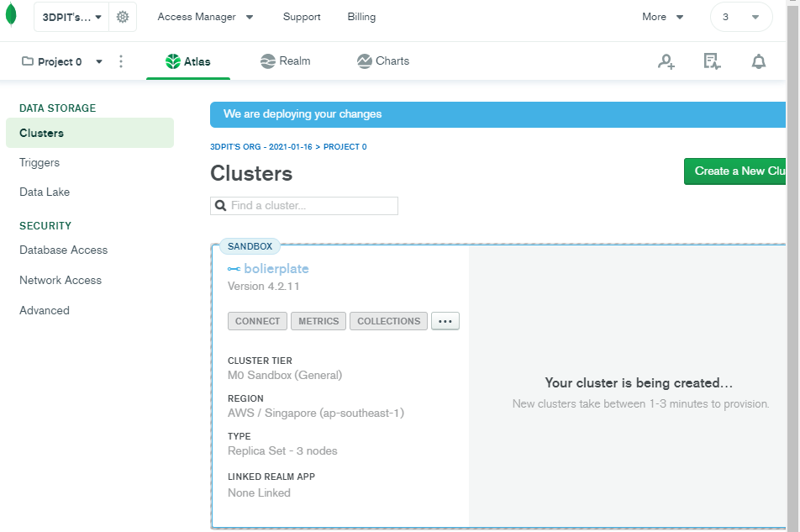The width and height of the screenshot is (800, 532).
Task: Open the Project 0 selector dropdown
Action: coord(61,61)
